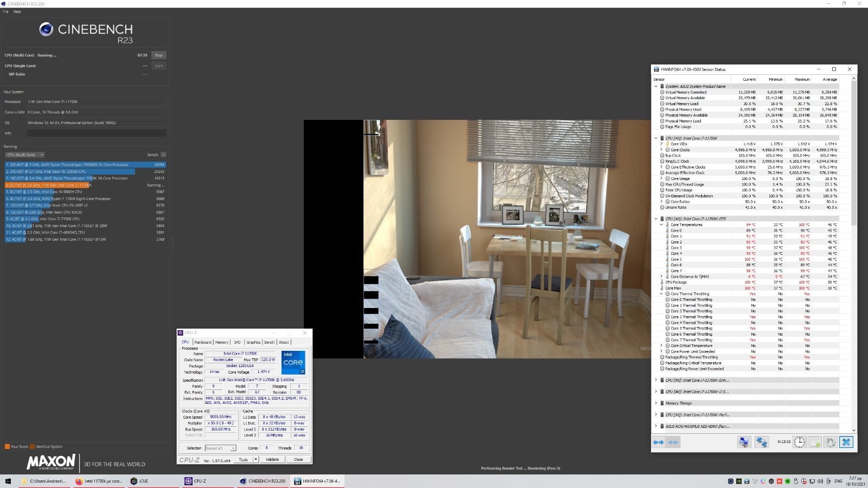This screenshot has width=868, height=488.
Task: Start logging with the HWiNFO log file icon
Action: click(815, 442)
